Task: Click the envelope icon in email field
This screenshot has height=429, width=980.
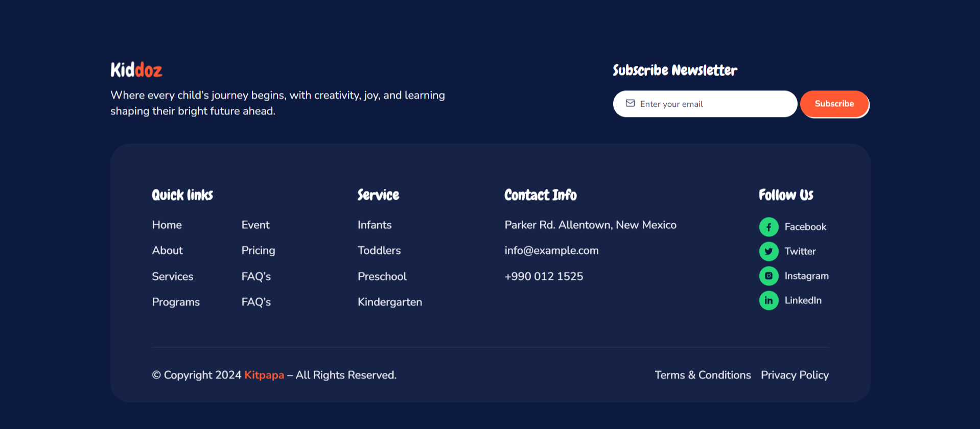Action: pyautogui.click(x=630, y=103)
